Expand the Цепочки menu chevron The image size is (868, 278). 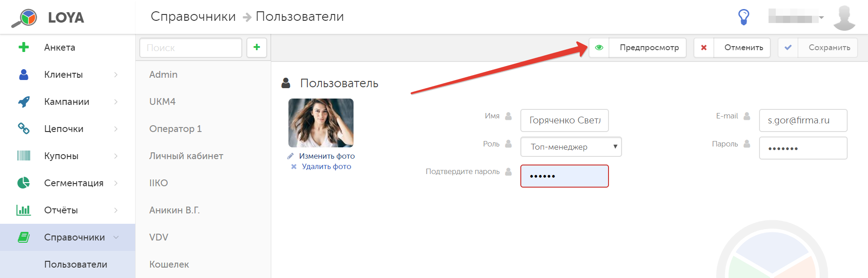[x=116, y=129]
